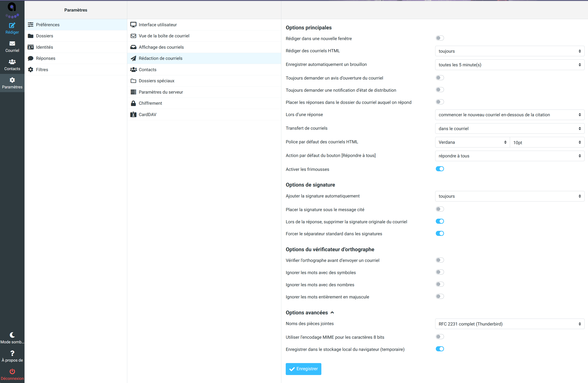Screen dimensions: 588x383
Task: Toggle Forcer le séparateur standard switch
Action: tap(440, 233)
